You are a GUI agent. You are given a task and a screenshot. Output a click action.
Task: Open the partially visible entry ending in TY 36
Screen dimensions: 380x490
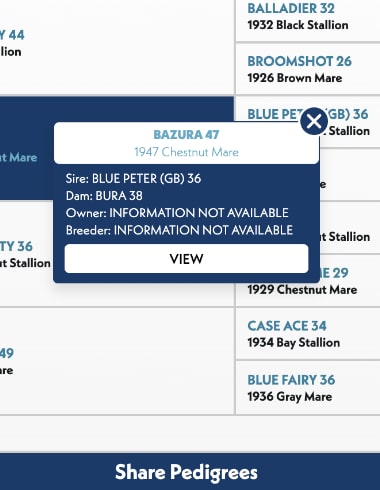[16, 246]
